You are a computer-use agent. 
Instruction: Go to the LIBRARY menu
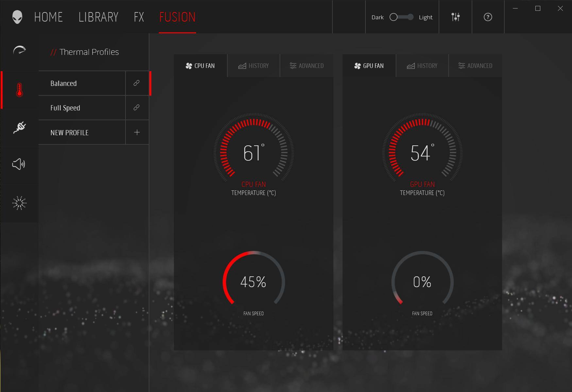pyautogui.click(x=98, y=17)
